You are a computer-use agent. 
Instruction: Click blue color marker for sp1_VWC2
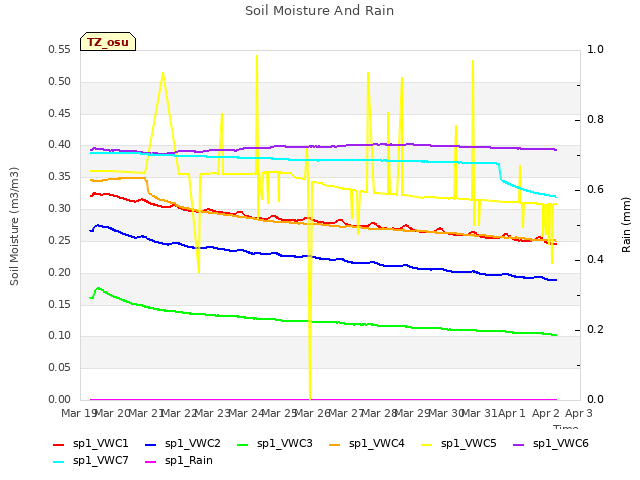151,445
